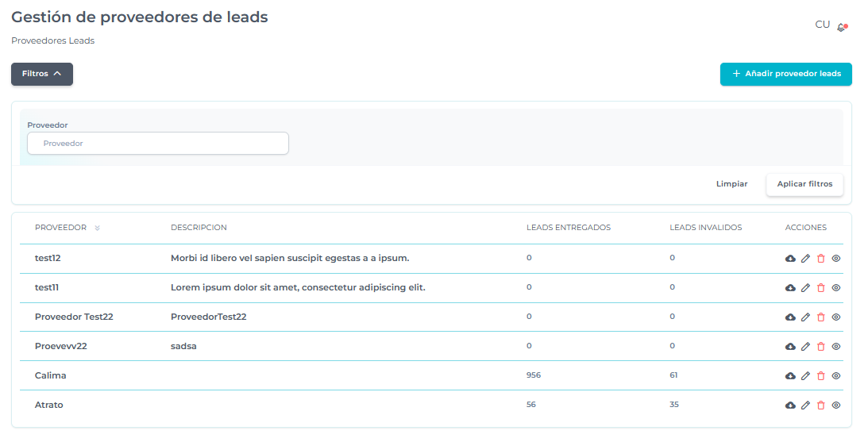868x442 pixels.
Task: Apply filters with Aplicar filtros
Action: pyautogui.click(x=804, y=184)
